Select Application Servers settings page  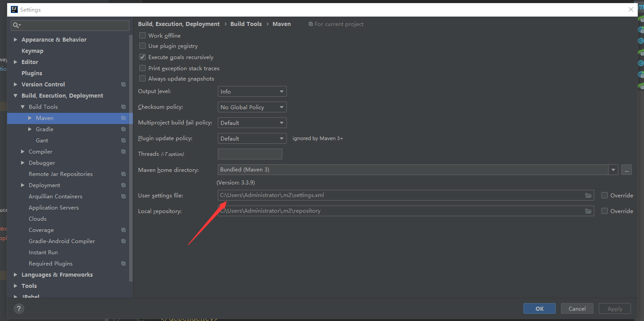pos(54,208)
